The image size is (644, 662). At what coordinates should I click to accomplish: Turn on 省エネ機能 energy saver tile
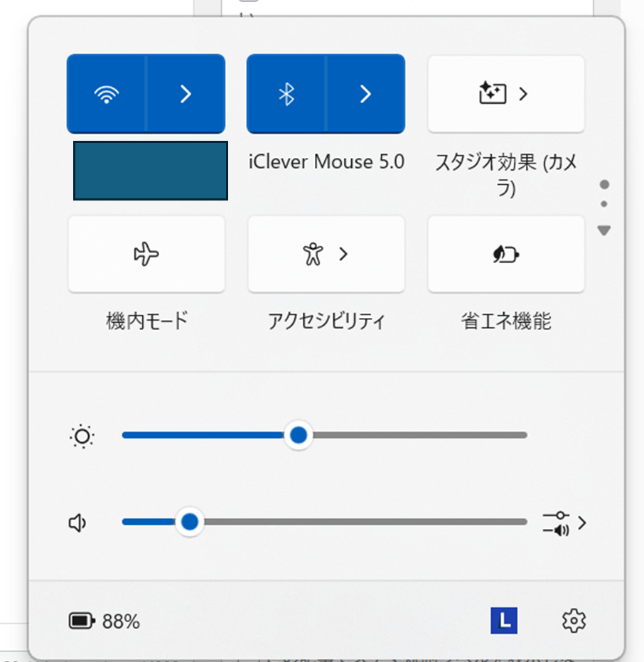505,254
